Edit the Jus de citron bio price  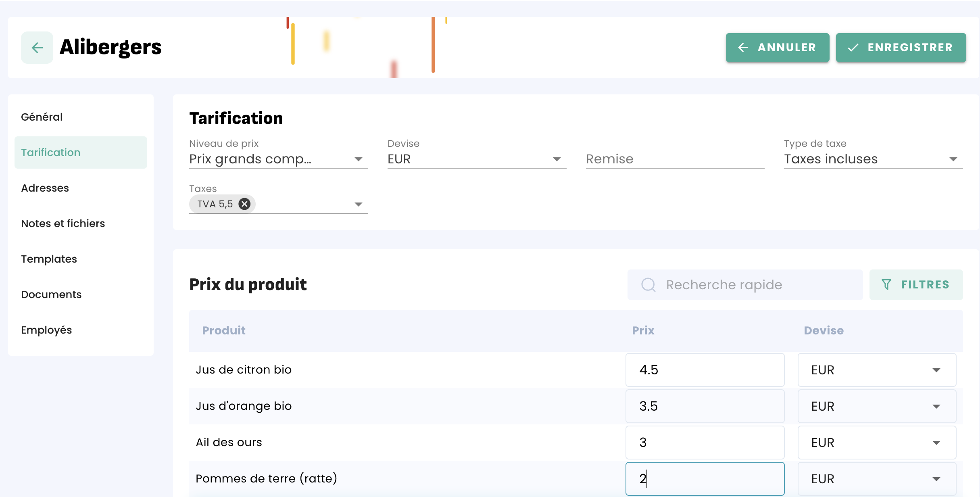point(704,370)
